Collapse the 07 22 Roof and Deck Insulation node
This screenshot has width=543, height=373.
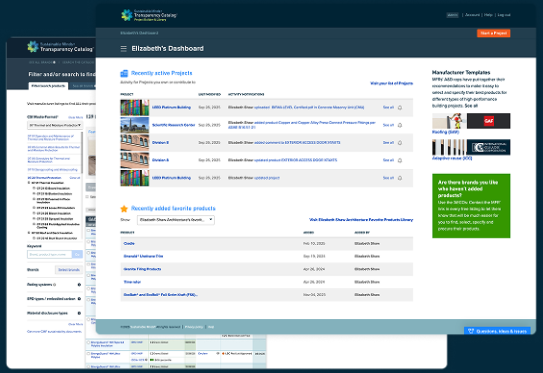(29, 233)
